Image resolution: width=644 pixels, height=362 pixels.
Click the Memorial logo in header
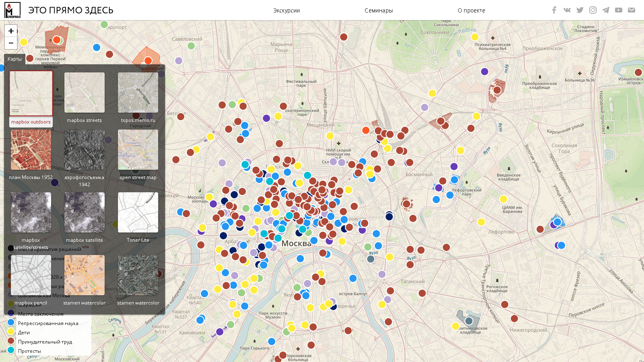pos(12,10)
